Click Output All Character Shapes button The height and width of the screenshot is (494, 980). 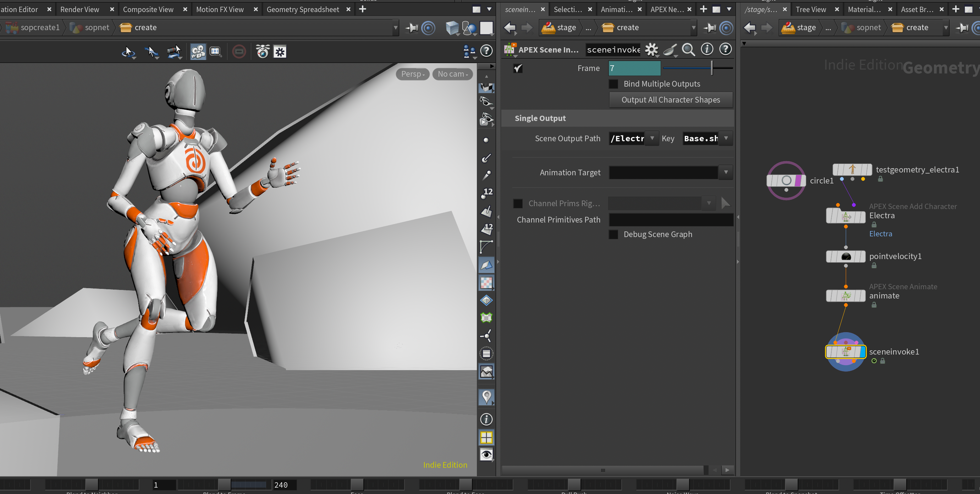[670, 100]
